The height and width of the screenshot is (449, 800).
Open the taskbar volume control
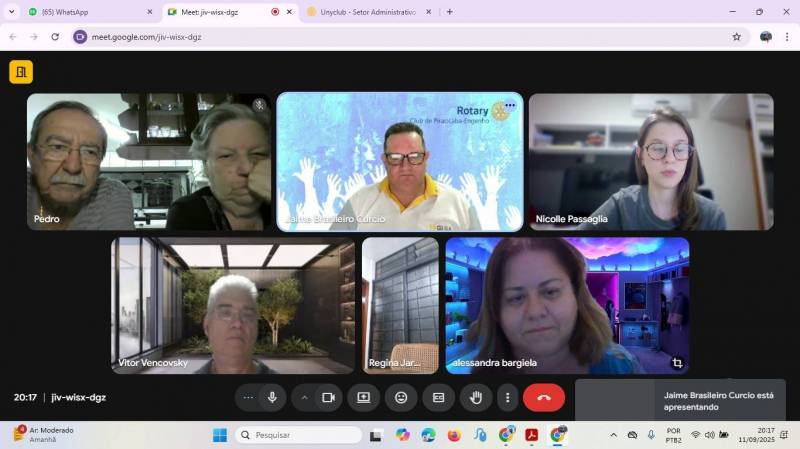point(710,435)
